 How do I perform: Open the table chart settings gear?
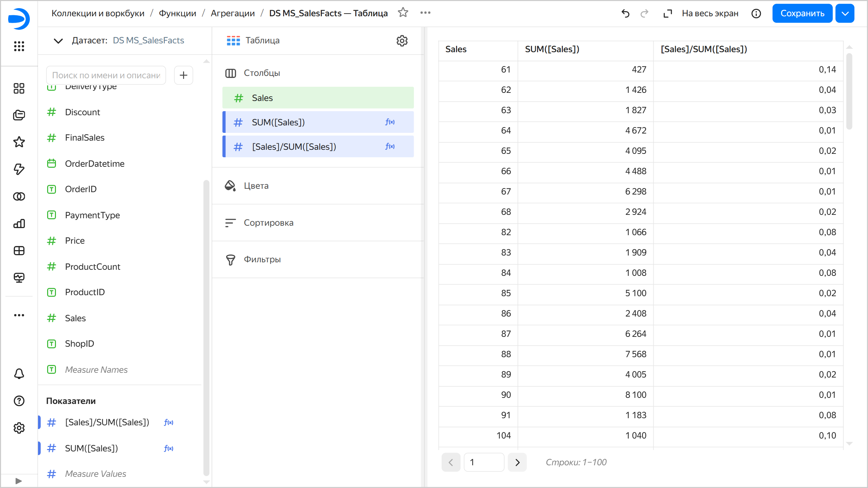pyautogui.click(x=402, y=41)
